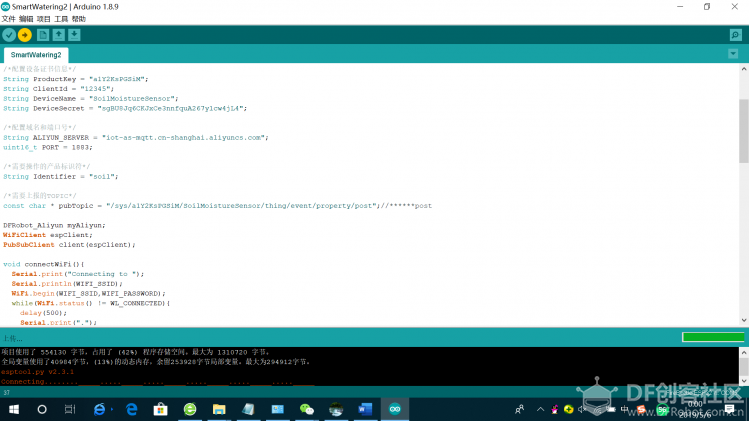Click the DeviceSecret string line
This screenshot has width=749, height=421.
(125, 108)
